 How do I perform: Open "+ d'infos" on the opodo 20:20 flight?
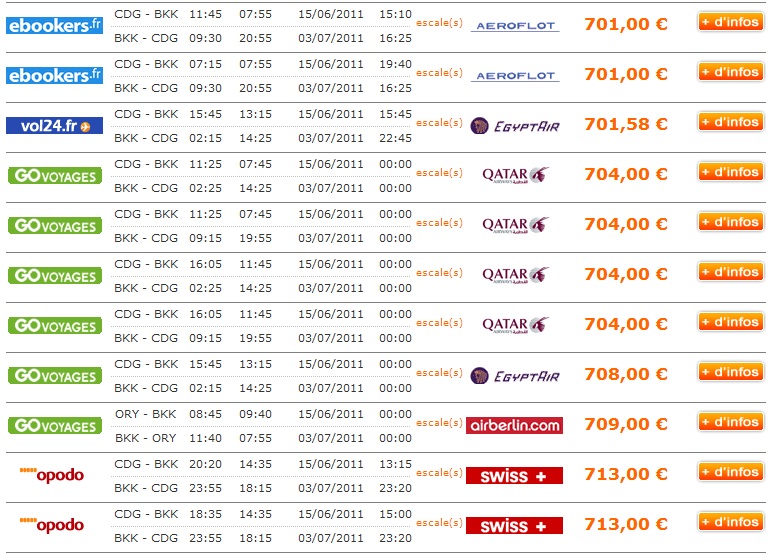729,472
